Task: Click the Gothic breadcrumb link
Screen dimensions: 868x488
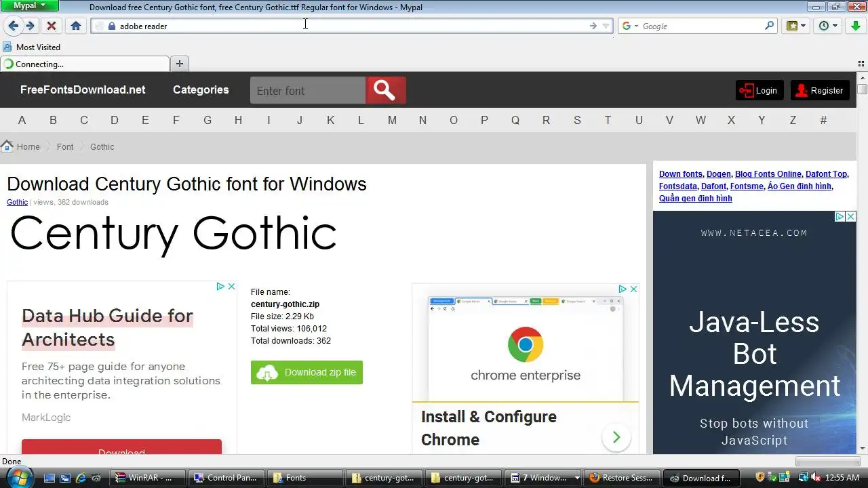Action: pyautogui.click(x=102, y=146)
